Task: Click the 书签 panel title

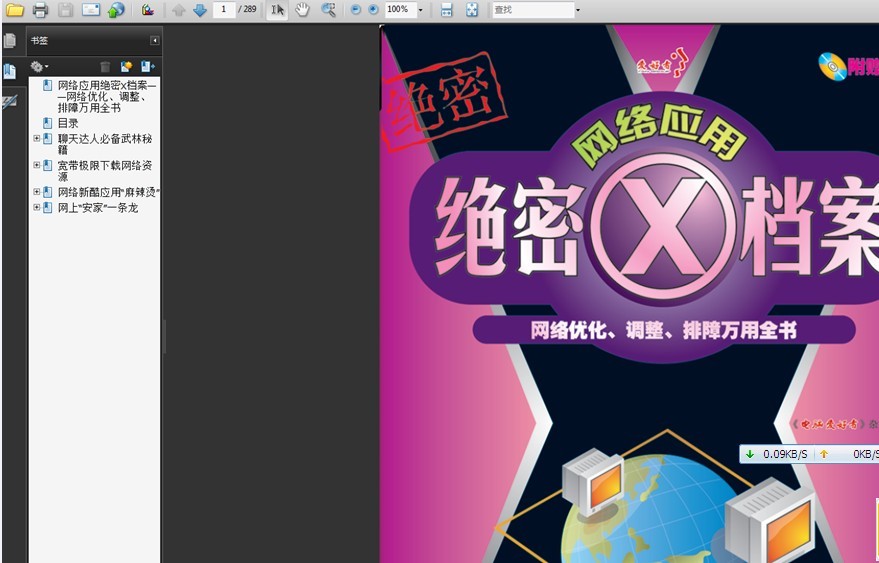Action: click(x=39, y=40)
